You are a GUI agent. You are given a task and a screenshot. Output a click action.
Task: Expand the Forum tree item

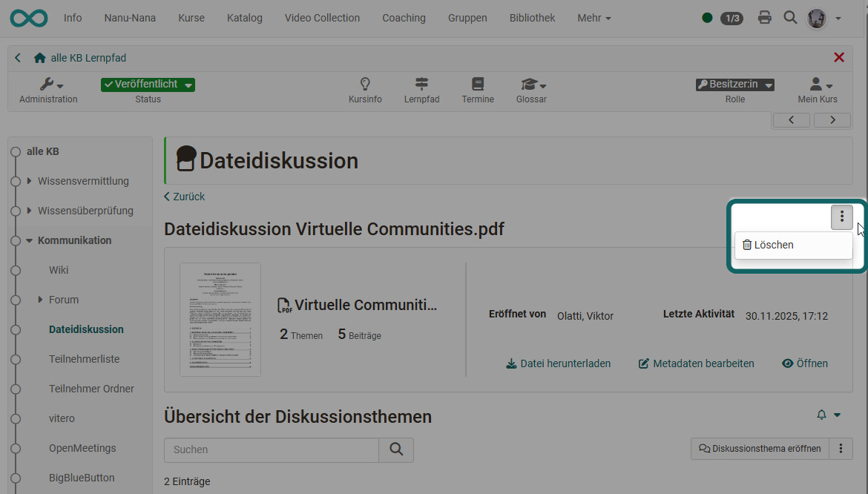click(x=41, y=299)
